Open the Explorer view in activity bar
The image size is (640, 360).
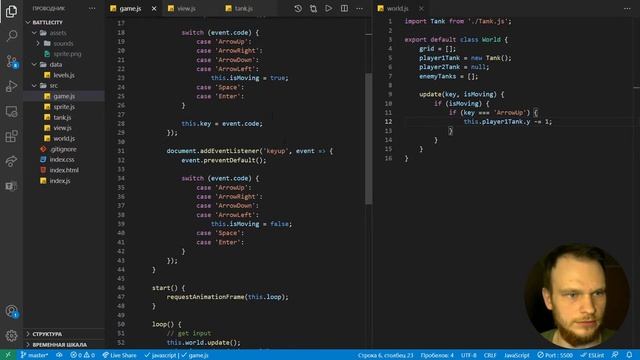(11, 11)
